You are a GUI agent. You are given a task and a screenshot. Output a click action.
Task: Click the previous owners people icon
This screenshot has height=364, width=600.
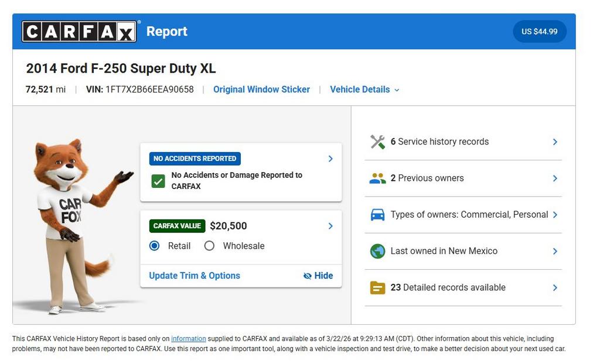pos(377,178)
